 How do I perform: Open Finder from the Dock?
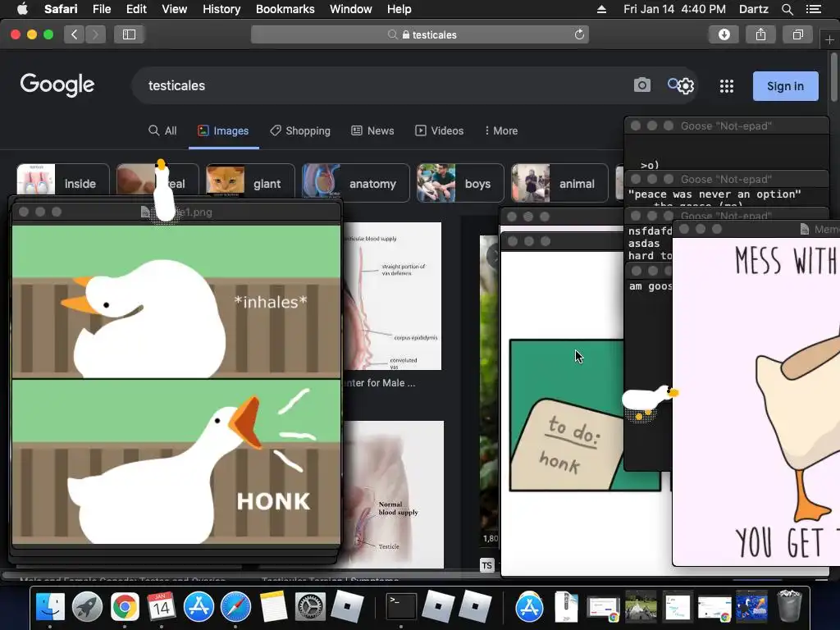point(50,607)
